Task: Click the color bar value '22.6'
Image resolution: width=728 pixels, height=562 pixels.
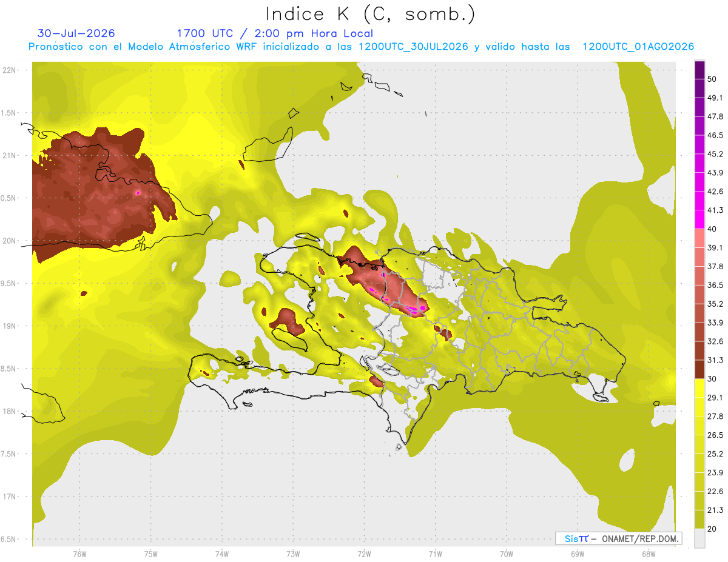Action: click(x=715, y=492)
